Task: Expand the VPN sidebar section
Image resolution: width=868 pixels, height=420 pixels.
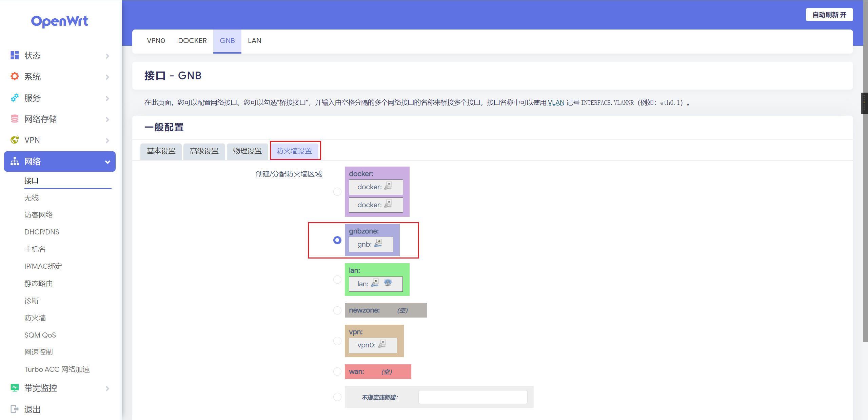Action: coord(107,140)
